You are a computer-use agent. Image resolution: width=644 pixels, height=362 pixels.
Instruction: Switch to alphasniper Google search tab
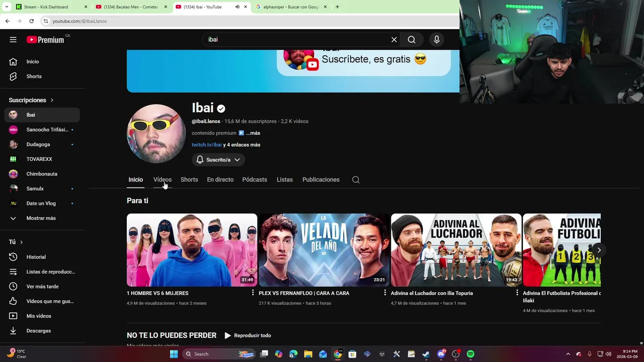click(x=291, y=7)
